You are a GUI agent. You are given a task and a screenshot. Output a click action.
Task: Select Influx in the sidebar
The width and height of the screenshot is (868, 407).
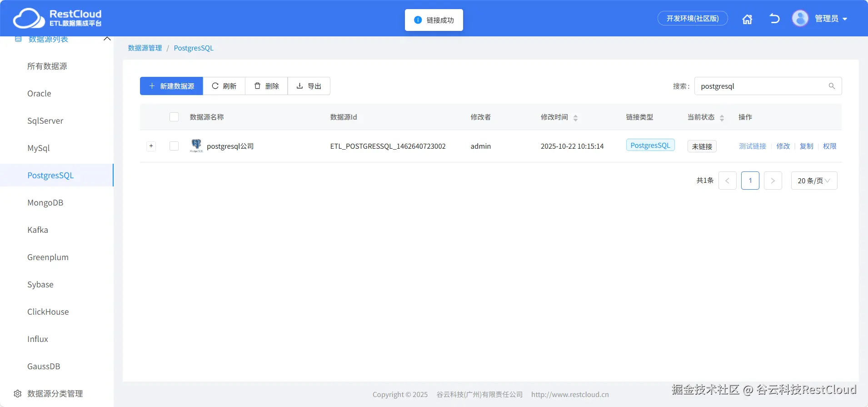(38, 339)
